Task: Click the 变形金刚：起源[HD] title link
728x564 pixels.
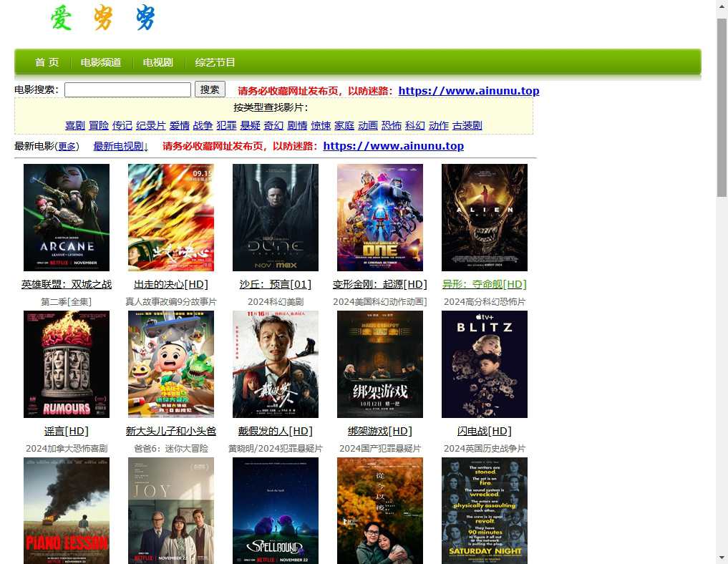Action: coord(380,284)
